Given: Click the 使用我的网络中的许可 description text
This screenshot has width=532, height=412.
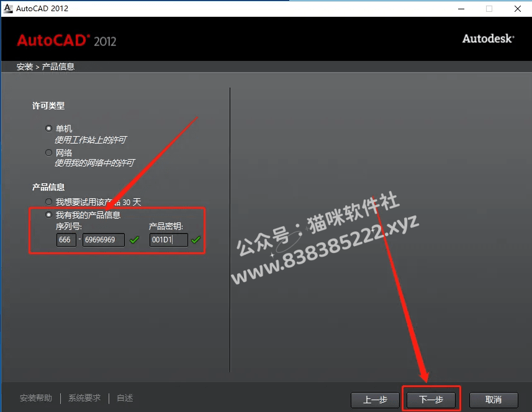Looking at the screenshot, I should (94, 163).
